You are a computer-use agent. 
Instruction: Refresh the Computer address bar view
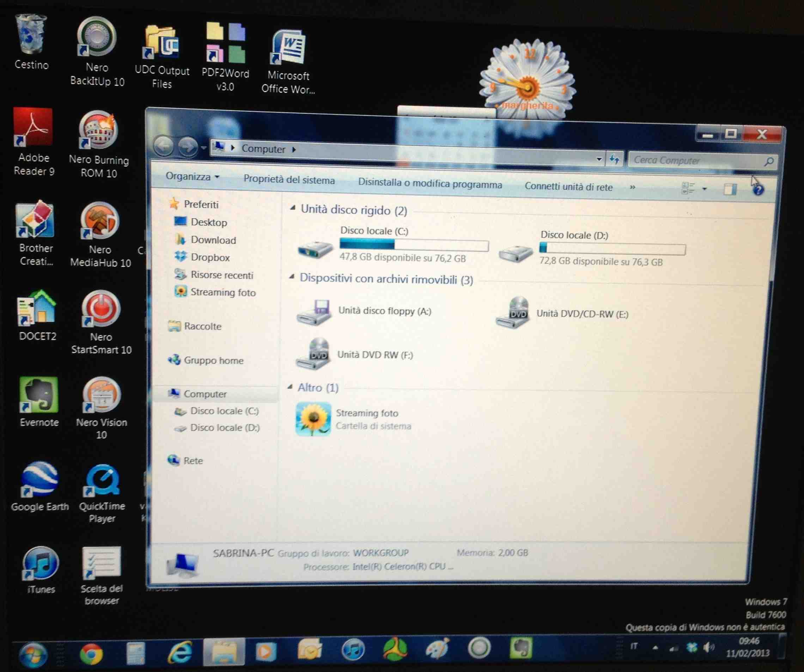pos(615,159)
